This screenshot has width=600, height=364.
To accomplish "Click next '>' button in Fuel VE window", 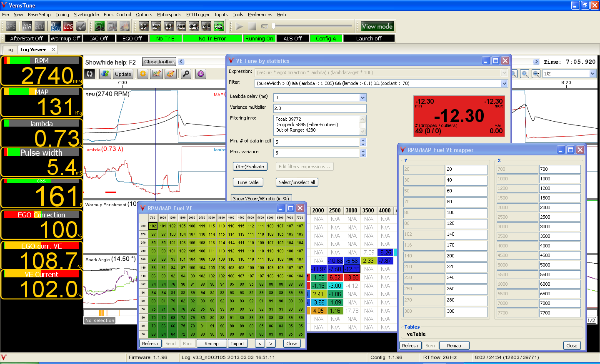I will [x=271, y=344].
